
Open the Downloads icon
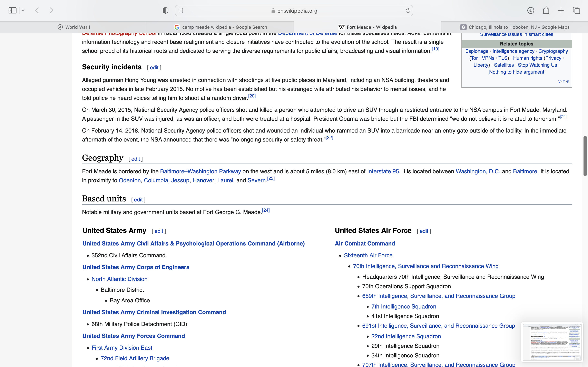(x=531, y=10)
